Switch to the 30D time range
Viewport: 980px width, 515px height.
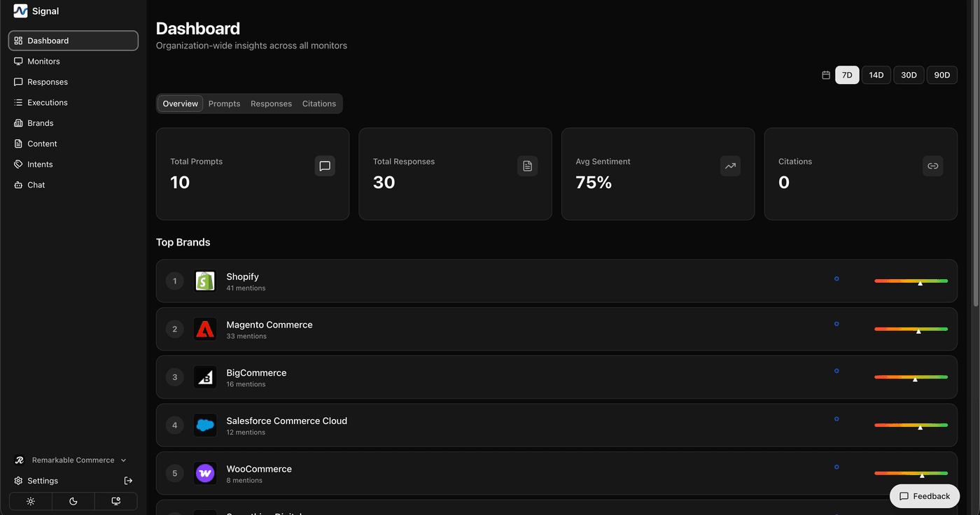909,75
